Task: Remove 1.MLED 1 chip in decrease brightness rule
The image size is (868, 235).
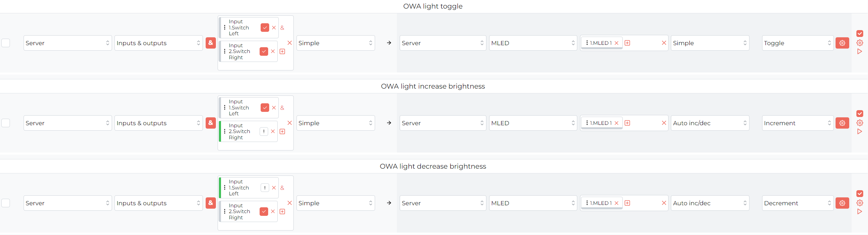Action: [x=617, y=203]
